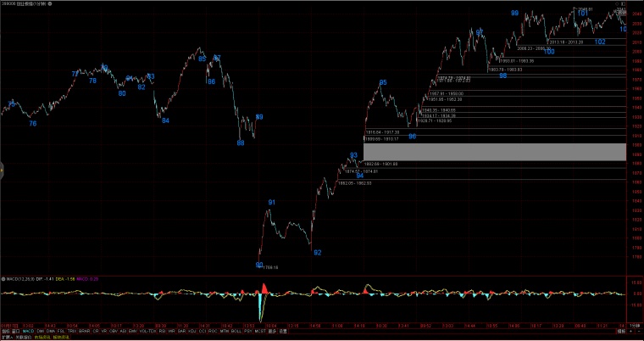Image resolution: width=644 pixels, height=341 pixels.
Task: Click wave label 100 on the chart
Action: pos(549,52)
